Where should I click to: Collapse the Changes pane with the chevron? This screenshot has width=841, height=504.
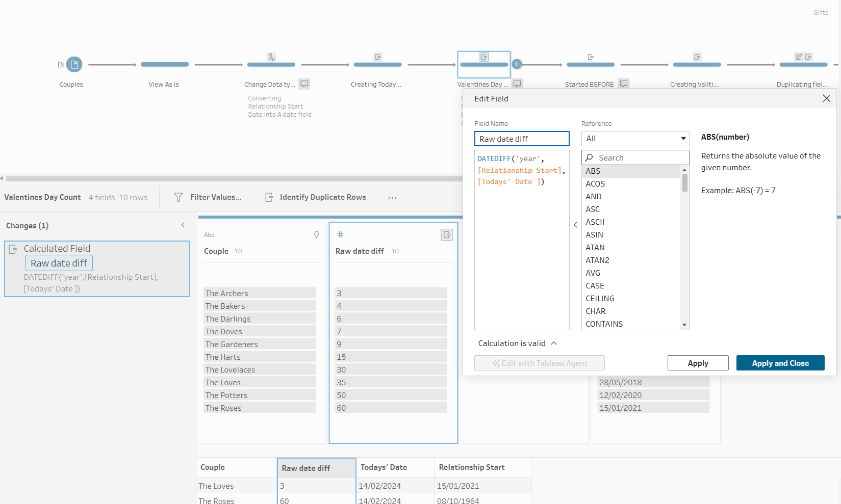(183, 225)
